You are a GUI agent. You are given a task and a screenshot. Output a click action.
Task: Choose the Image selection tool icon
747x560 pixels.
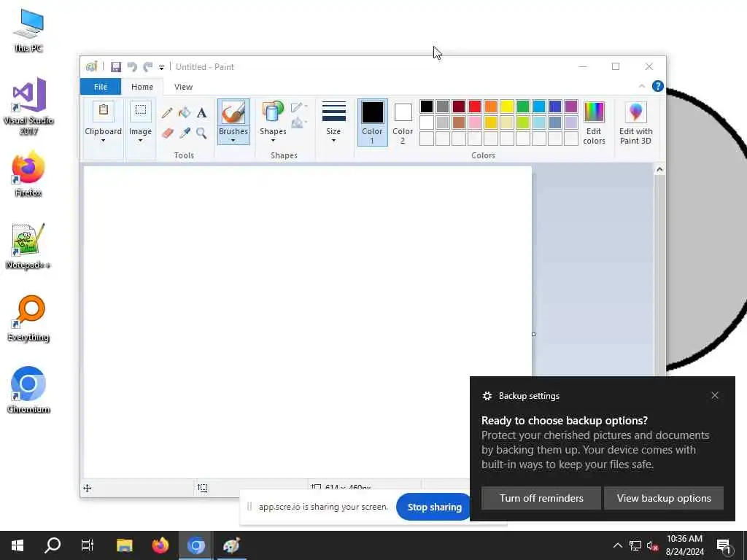(141, 111)
